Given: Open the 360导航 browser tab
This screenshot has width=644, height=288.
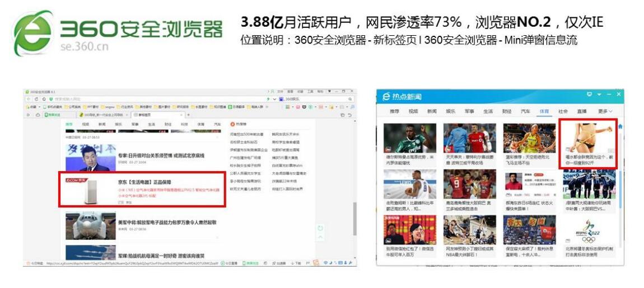Looking at the screenshot, I should tap(104, 115).
